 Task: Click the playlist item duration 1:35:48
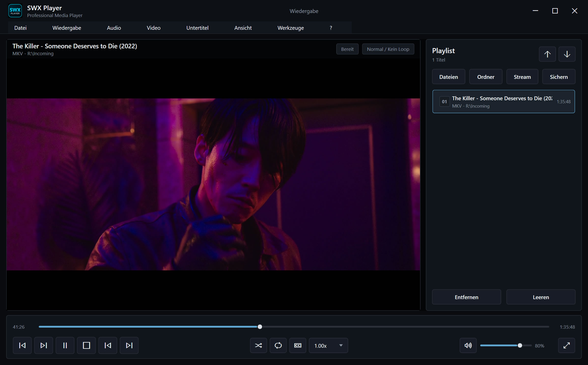click(x=564, y=101)
